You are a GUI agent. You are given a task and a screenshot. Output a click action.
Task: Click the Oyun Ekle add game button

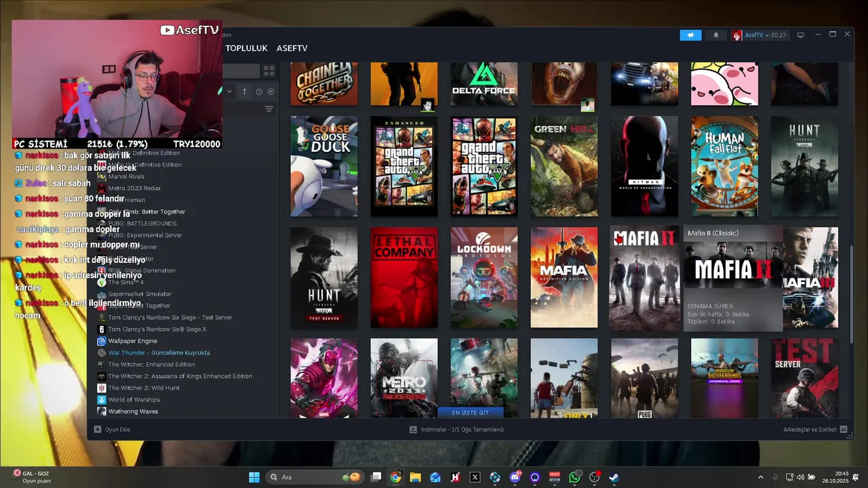click(112, 429)
